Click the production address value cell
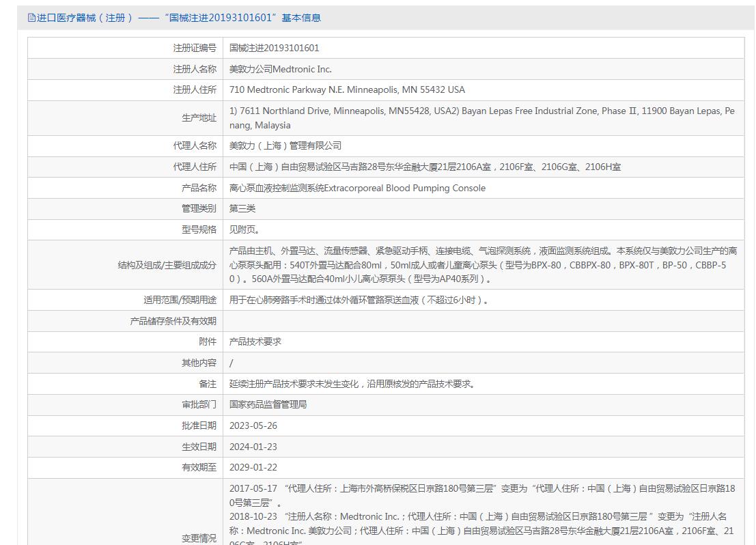 (482, 117)
